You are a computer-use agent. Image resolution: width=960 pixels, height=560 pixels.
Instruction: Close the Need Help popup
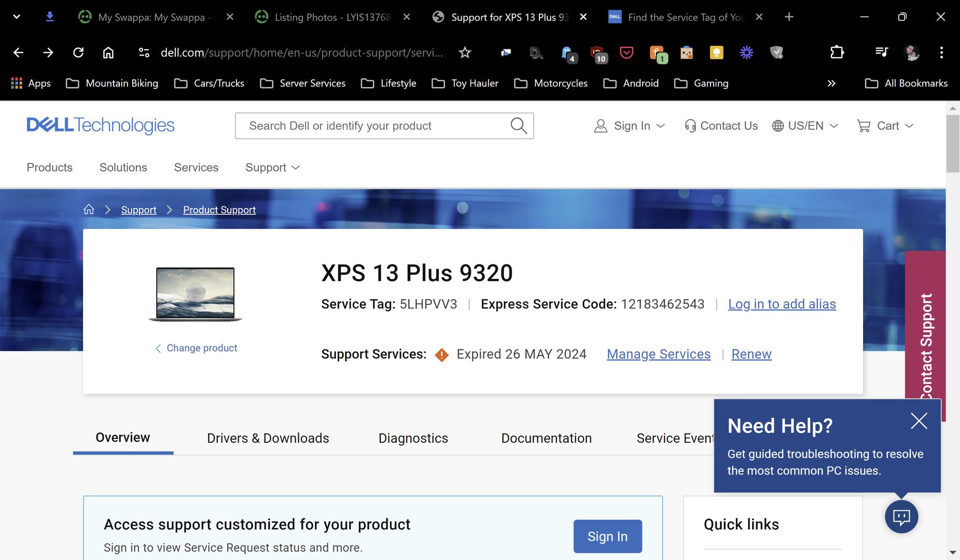919,421
